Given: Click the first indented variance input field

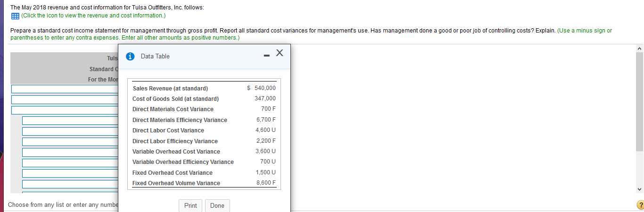Looking at the screenshot, I should (x=70, y=121).
